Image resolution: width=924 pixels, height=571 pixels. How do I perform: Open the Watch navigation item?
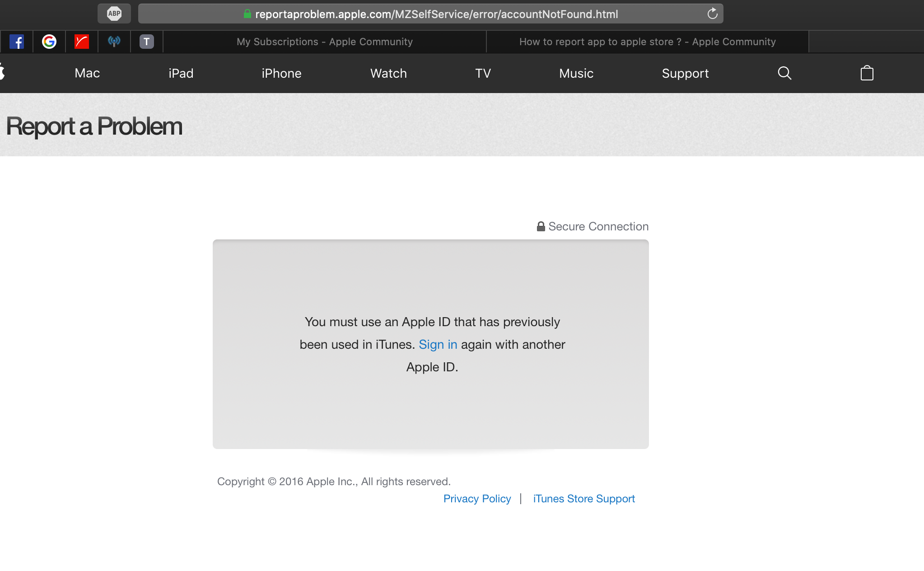[x=388, y=73]
